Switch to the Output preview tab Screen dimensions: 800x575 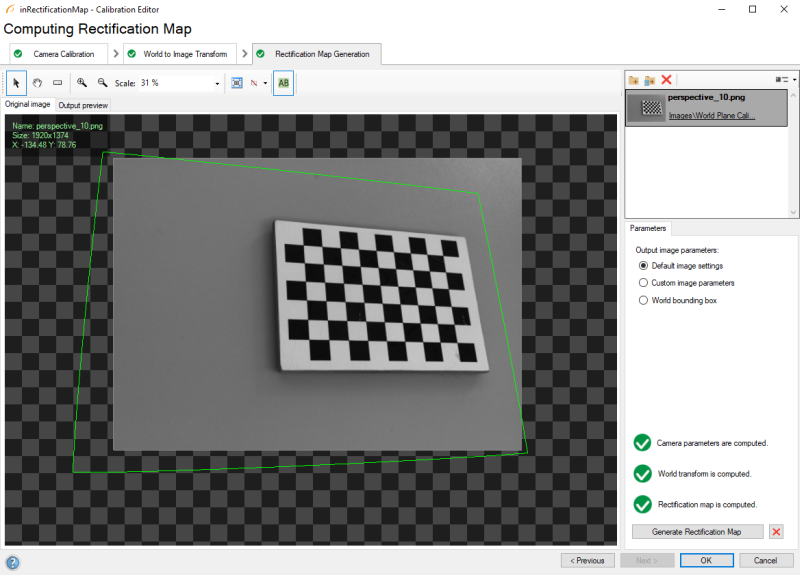click(83, 105)
